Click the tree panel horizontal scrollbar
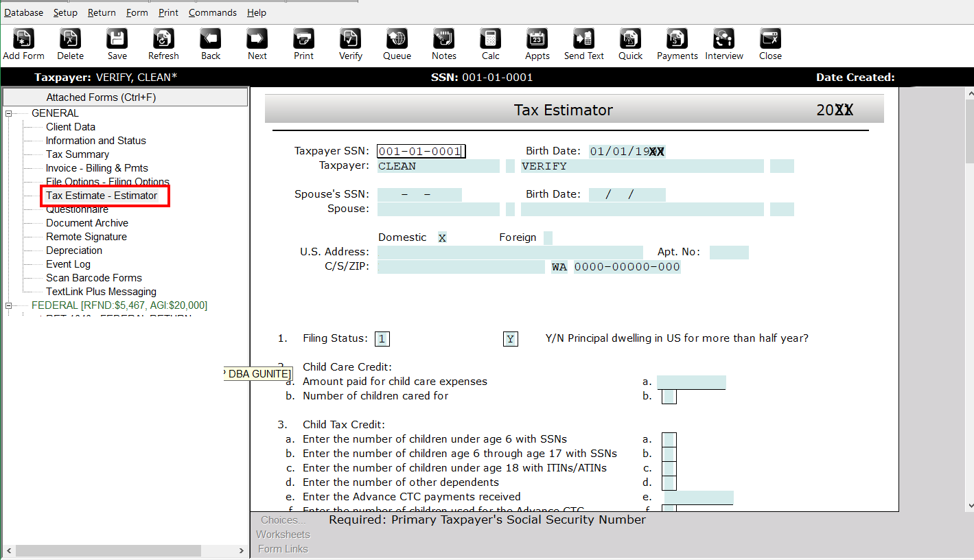 pyautogui.click(x=108, y=550)
